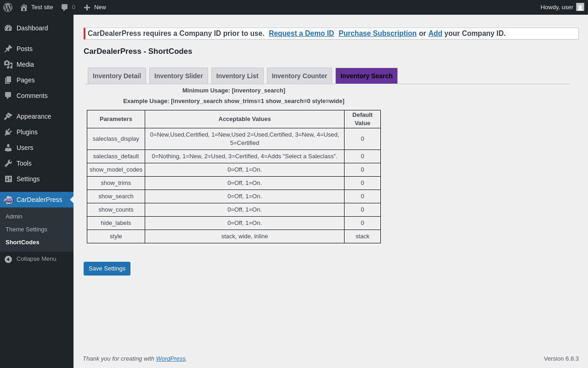Click the Test site name link

[x=42, y=7]
